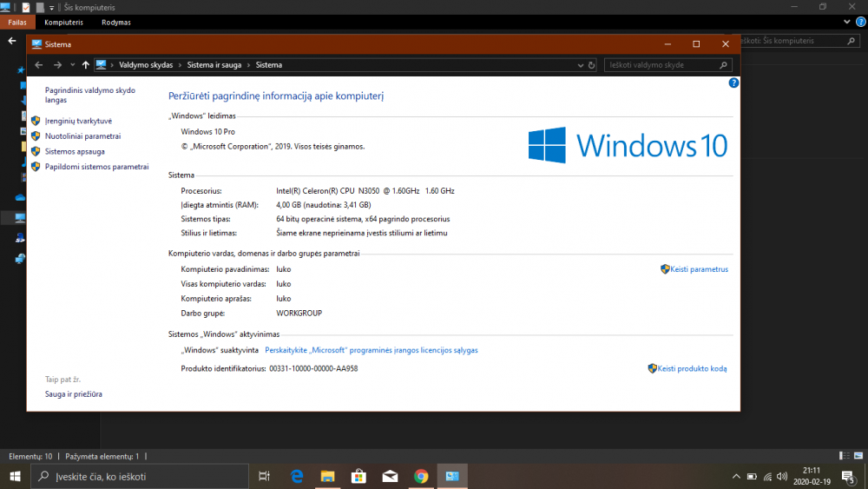
Task: Click properties checkmark icon in title bar
Action: (26, 7)
